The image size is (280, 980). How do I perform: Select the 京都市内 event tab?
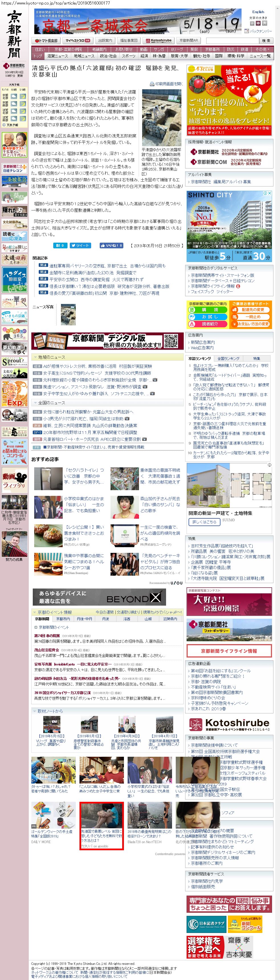point(63,619)
